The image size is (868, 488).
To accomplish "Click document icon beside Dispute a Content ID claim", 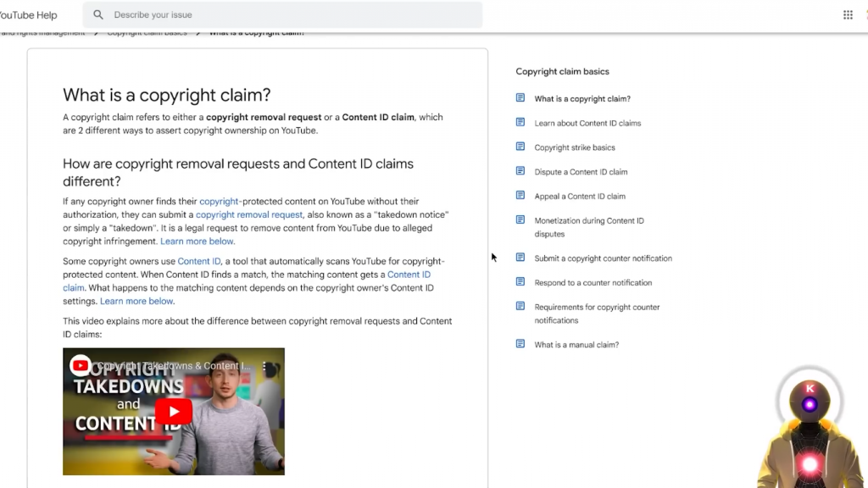I will tap(520, 171).
